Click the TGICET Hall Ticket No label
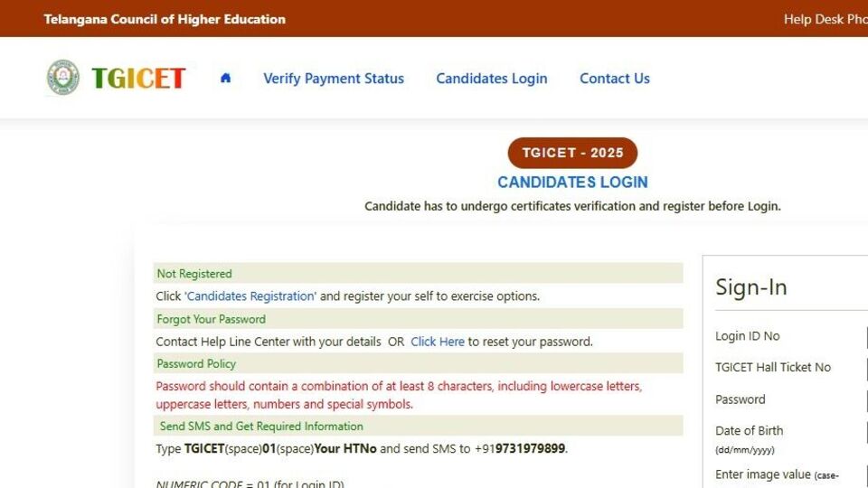 773,367
